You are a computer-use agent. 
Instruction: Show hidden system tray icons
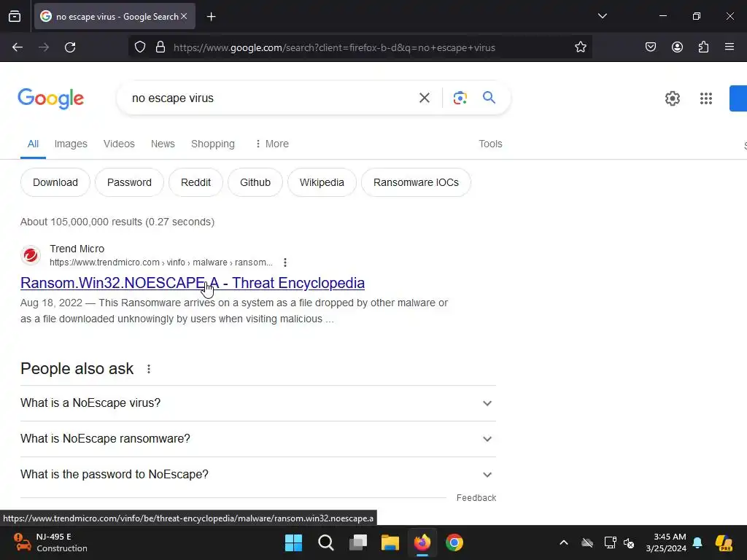pos(564,542)
